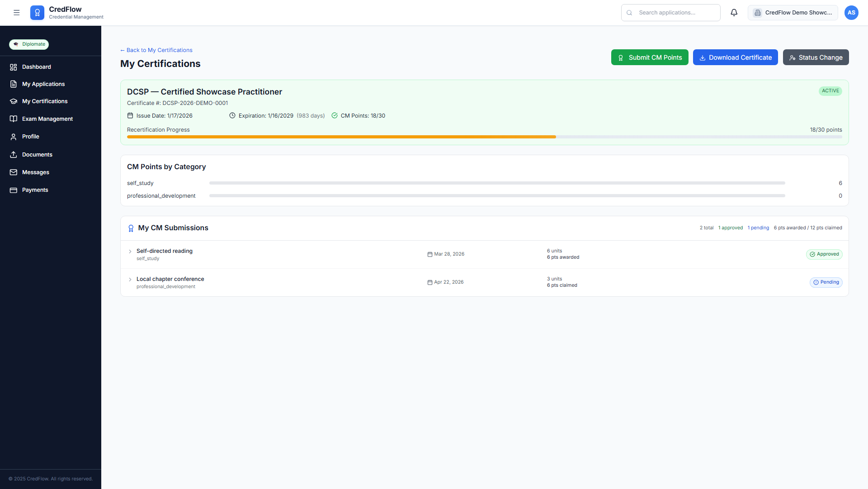Click '18/30 points' progress label
Image resolution: width=868 pixels, height=489 pixels.
[826, 130]
